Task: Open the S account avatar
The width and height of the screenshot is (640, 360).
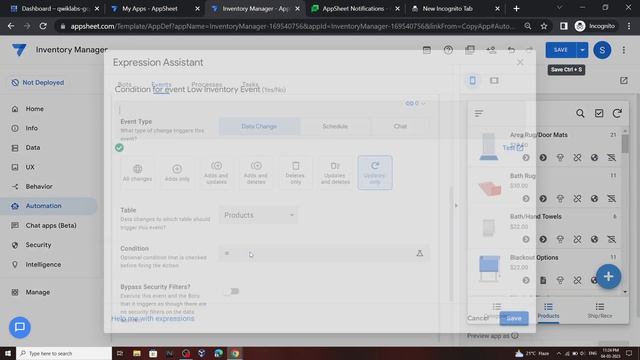Action: pos(602,50)
